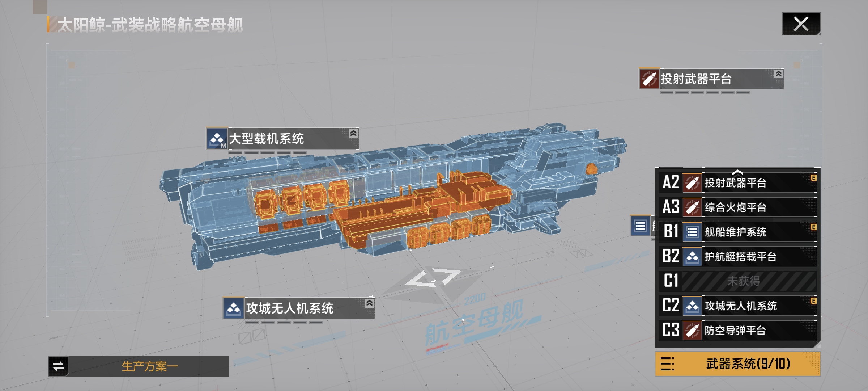Click the B1 舰船维护系统 list icon
This screenshot has height=391, width=868.
(692, 232)
